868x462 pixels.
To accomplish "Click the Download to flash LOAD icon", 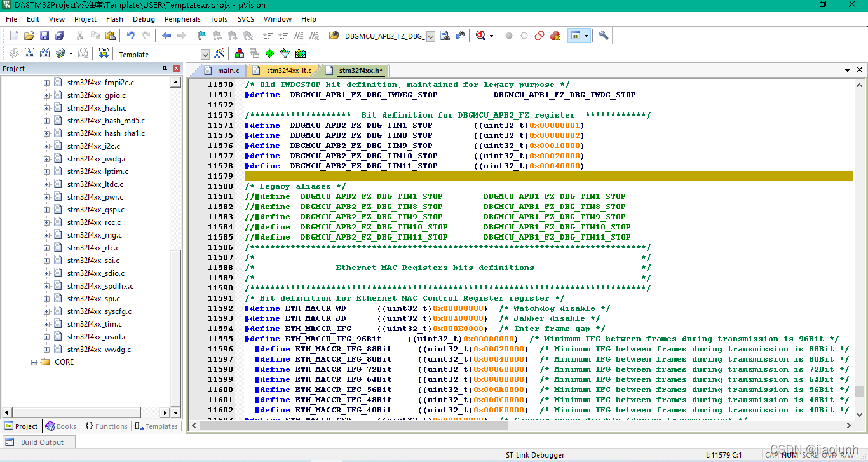I will 104,54.
